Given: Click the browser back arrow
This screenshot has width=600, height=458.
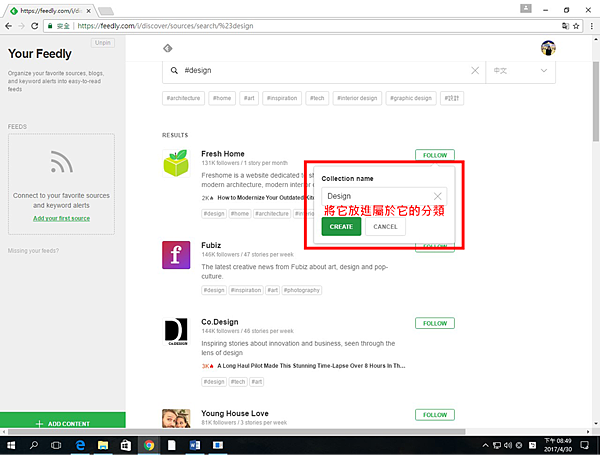Looking at the screenshot, I should click(x=8, y=26).
